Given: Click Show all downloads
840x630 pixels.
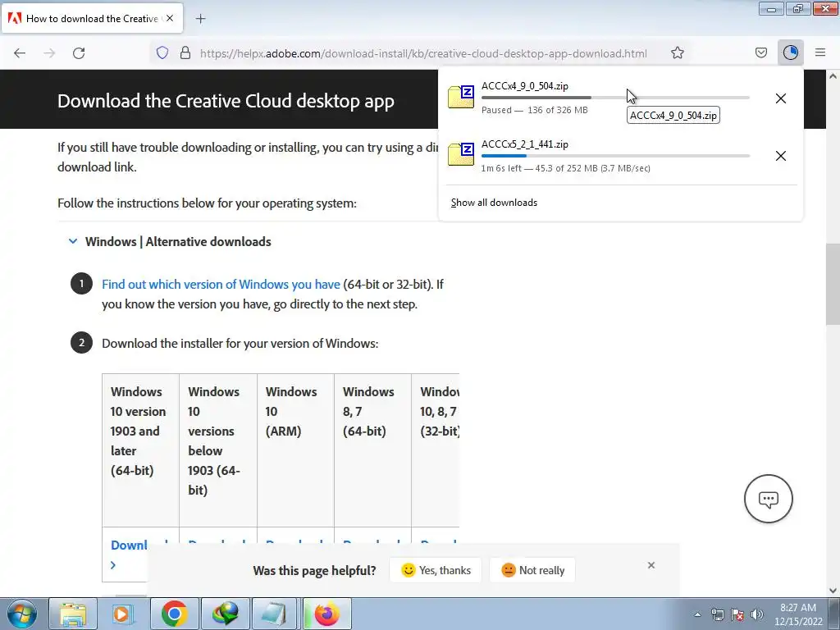Looking at the screenshot, I should (494, 203).
